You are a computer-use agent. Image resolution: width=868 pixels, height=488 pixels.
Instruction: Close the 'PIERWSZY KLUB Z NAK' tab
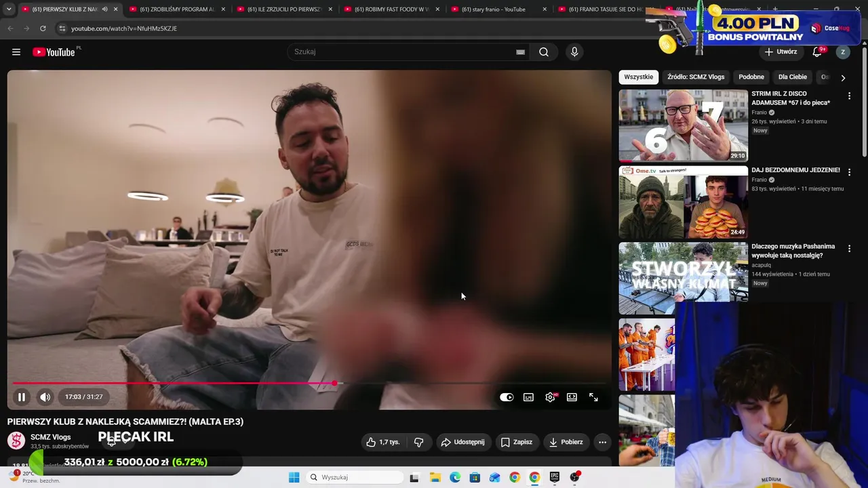point(116,9)
